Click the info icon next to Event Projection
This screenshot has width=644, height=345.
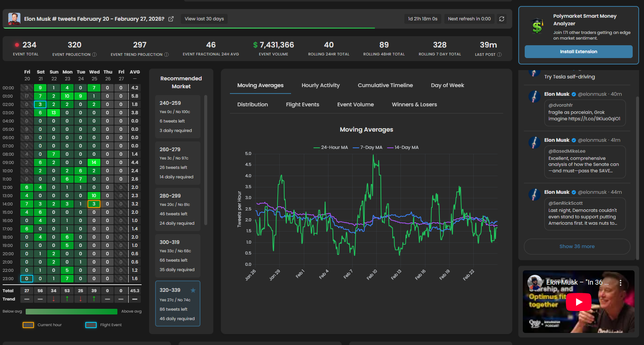click(x=94, y=54)
